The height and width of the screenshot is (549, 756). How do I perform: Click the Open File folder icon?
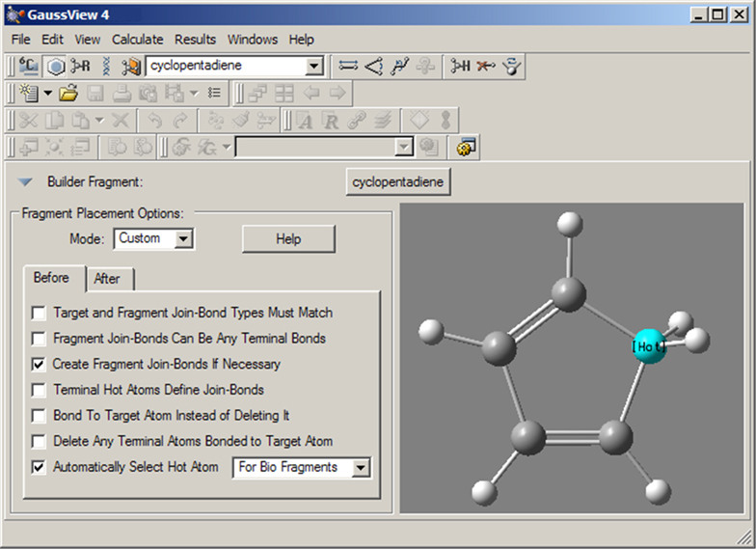point(67,94)
